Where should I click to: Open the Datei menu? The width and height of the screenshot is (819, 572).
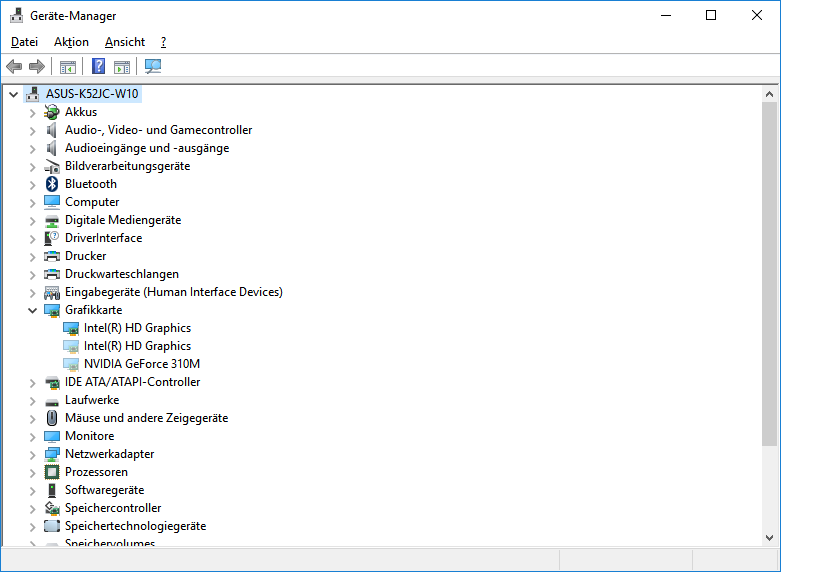click(x=24, y=42)
